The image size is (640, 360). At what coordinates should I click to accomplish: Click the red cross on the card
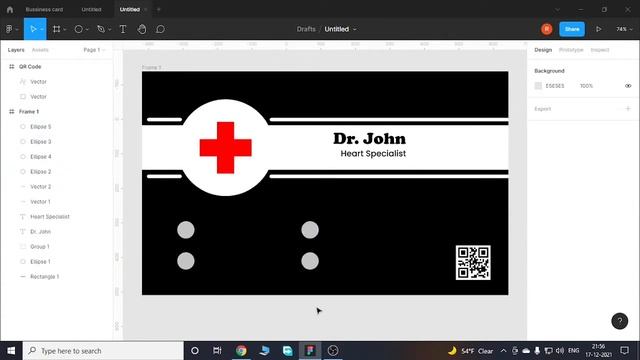pos(225,147)
